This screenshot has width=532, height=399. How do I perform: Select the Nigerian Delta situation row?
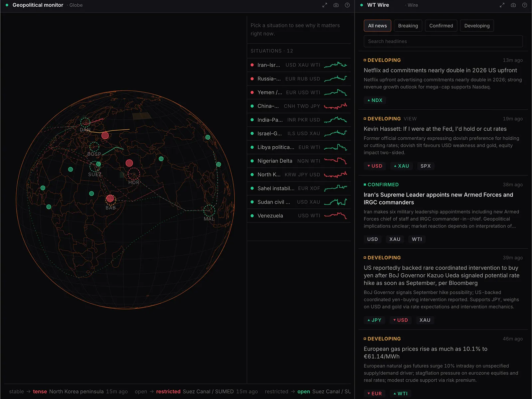(299, 161)
